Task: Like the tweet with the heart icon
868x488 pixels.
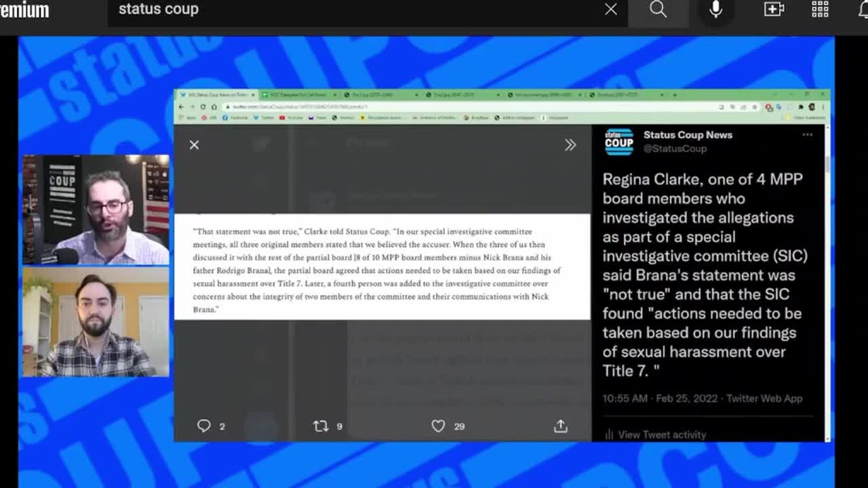Action: click(438, 426)
